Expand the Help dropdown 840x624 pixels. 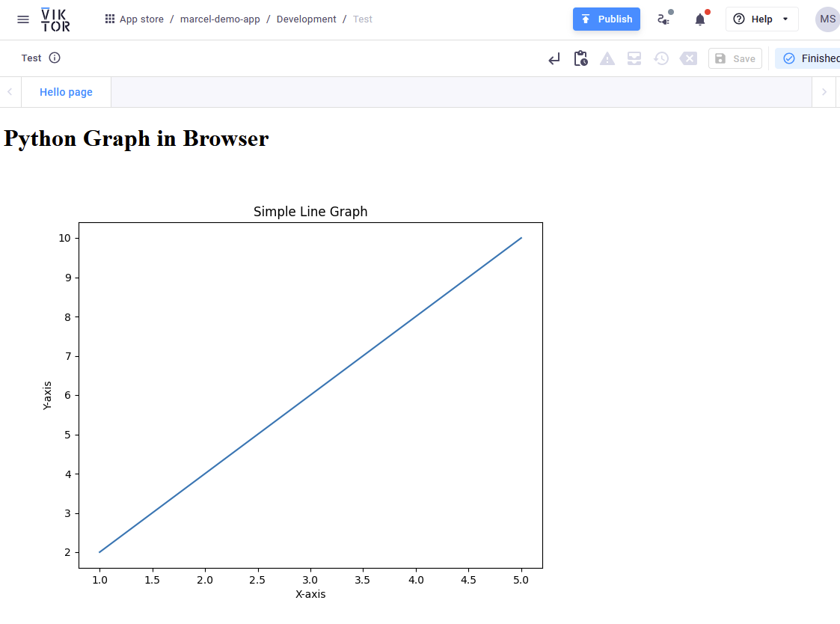[761, 19]
